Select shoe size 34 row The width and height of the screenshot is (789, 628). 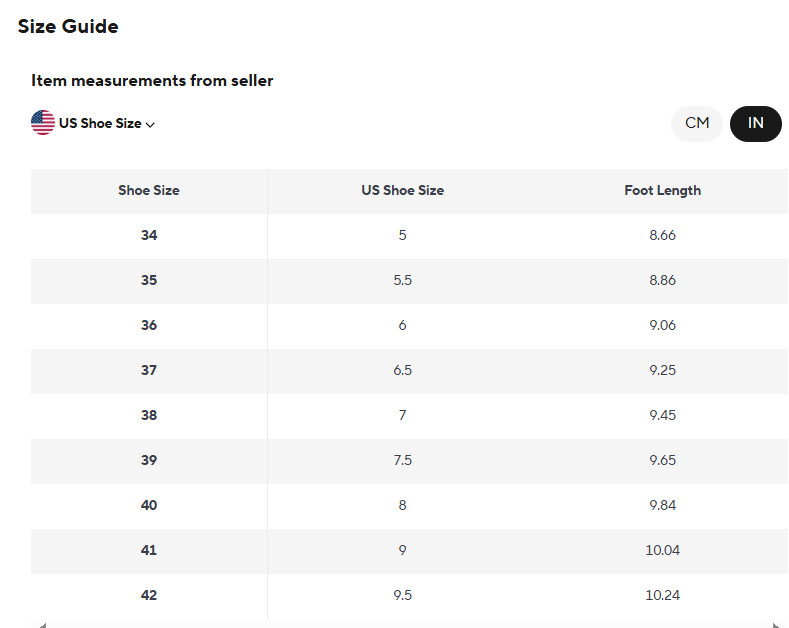[149, 235]
